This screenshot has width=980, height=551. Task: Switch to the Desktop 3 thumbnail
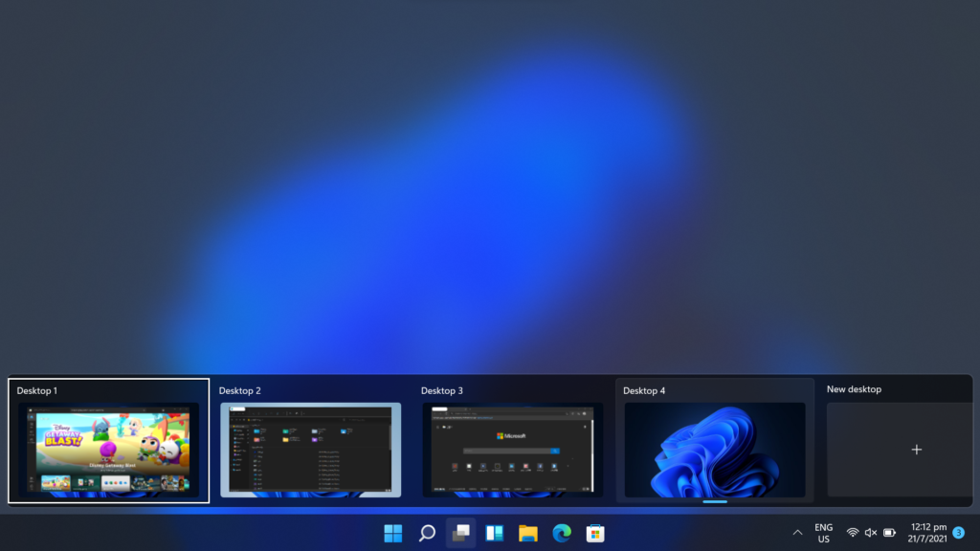(513, 450)
